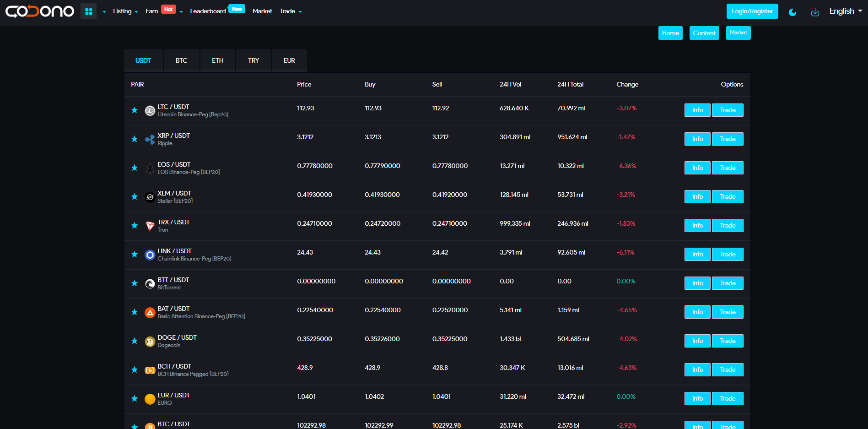
Task: Open the Codono logo home link
Action: tap(40, 11)
